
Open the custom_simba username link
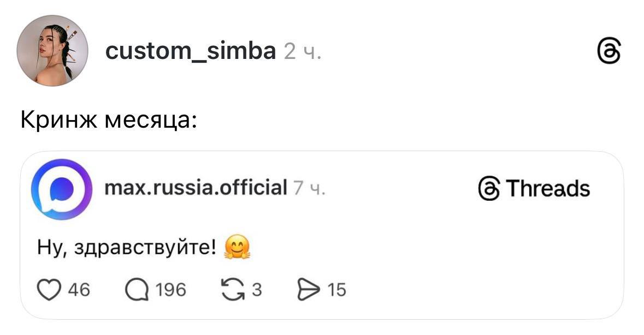(x=190, y=51)
